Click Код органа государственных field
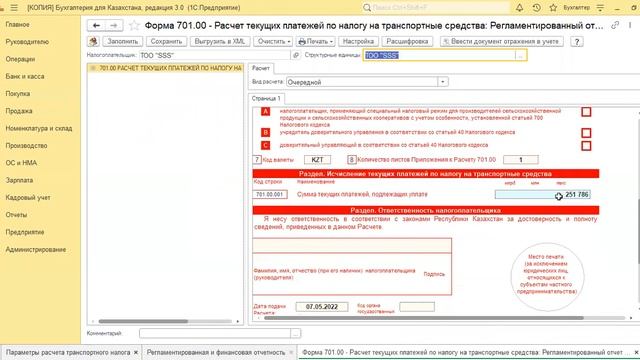 (x=417, y=307)
